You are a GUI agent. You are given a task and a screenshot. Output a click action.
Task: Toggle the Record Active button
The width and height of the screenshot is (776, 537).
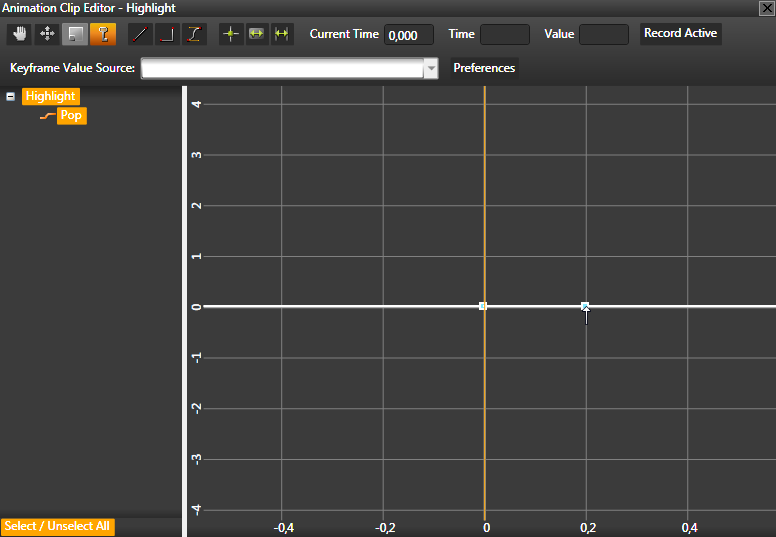tap(680, 33)
